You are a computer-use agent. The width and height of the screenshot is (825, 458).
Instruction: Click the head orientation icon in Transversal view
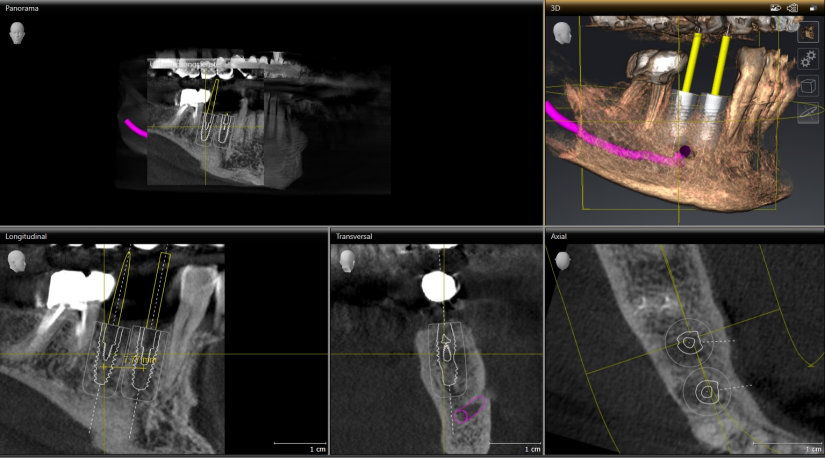point(347,260)
